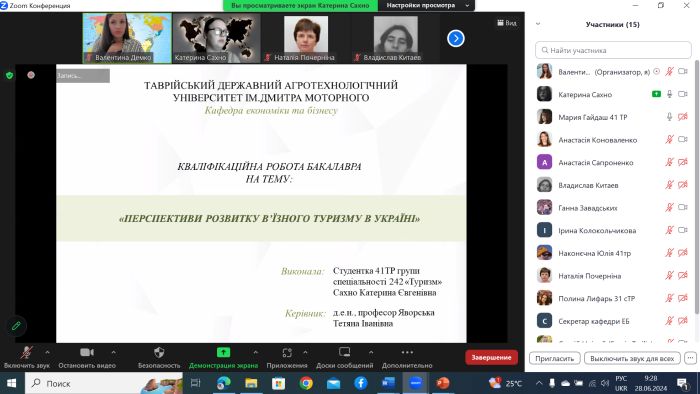Toggle muted mic of Анастасія Сапроненко

pos(669,162)
